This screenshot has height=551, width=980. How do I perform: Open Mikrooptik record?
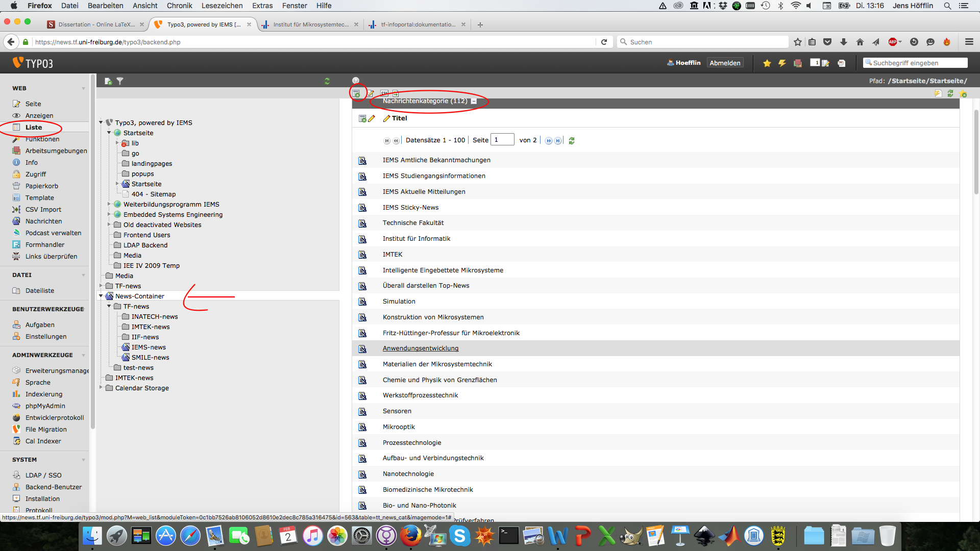(x=399, y=427)
